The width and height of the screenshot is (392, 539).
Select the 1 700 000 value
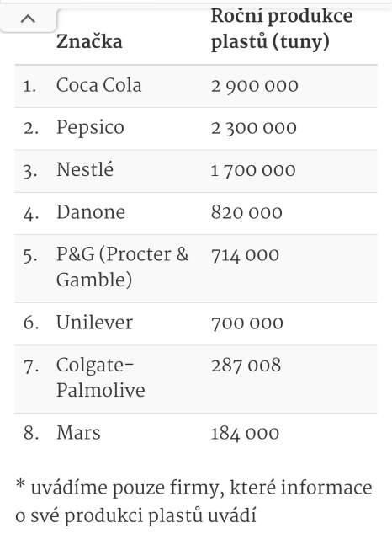point(253,170)
